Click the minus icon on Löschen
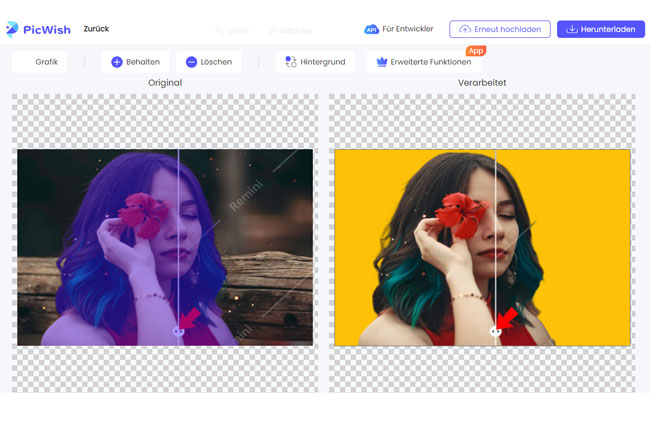This screenshot has width=650, height=430. pyautogui.click(x=191, y=62)
